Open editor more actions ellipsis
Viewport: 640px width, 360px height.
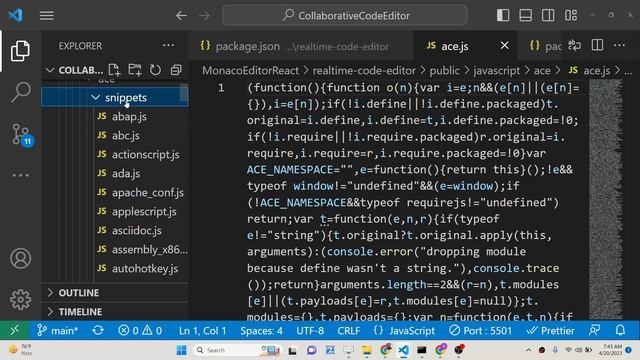[620, 45]
